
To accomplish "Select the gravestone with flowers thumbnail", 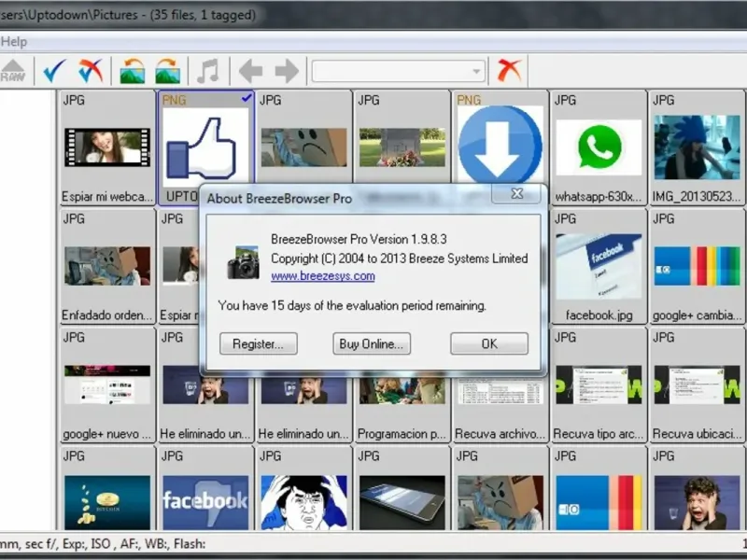I will tap(402, 147).
